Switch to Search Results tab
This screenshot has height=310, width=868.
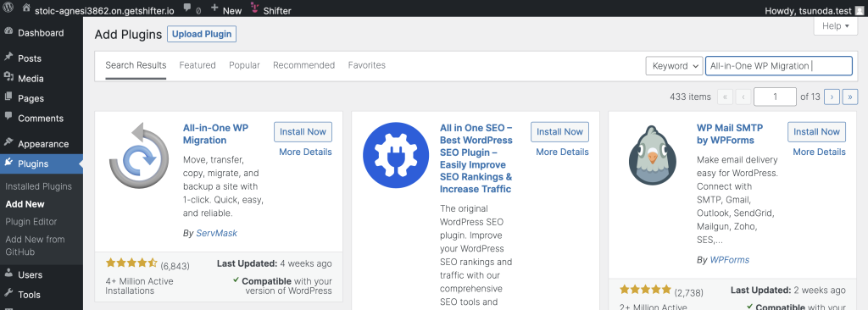(x=136, y=65)
